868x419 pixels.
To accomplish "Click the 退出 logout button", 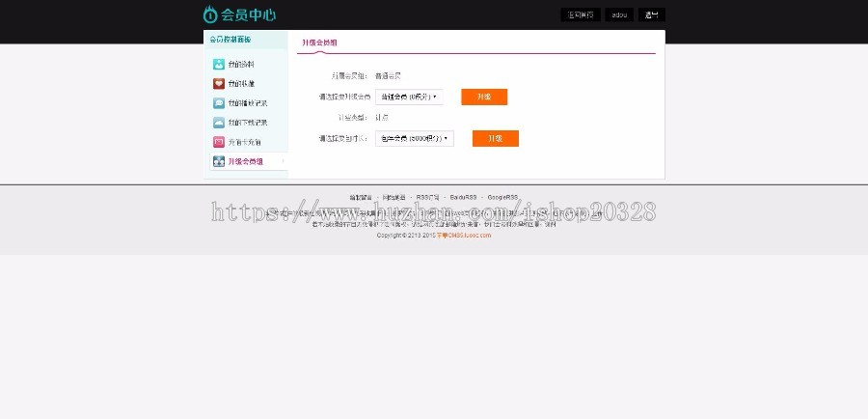I will 652,15.
